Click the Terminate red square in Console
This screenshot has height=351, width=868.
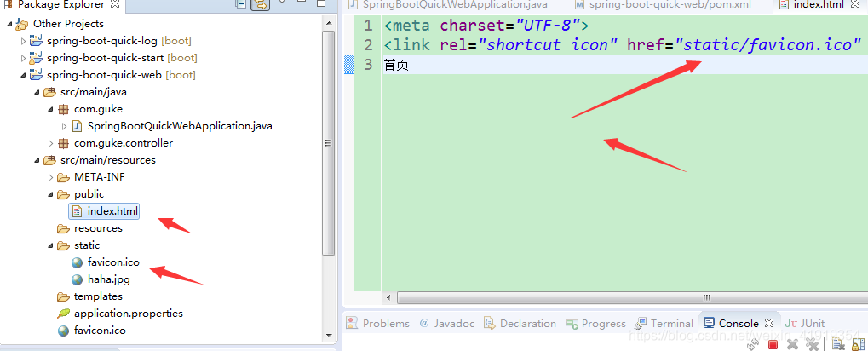pos(773,345)
